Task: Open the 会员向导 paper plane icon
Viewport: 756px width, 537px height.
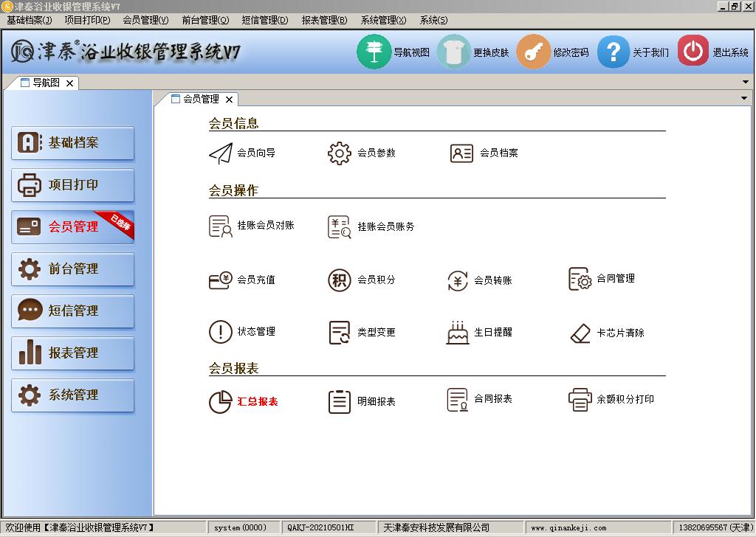Action: [220, 153]
